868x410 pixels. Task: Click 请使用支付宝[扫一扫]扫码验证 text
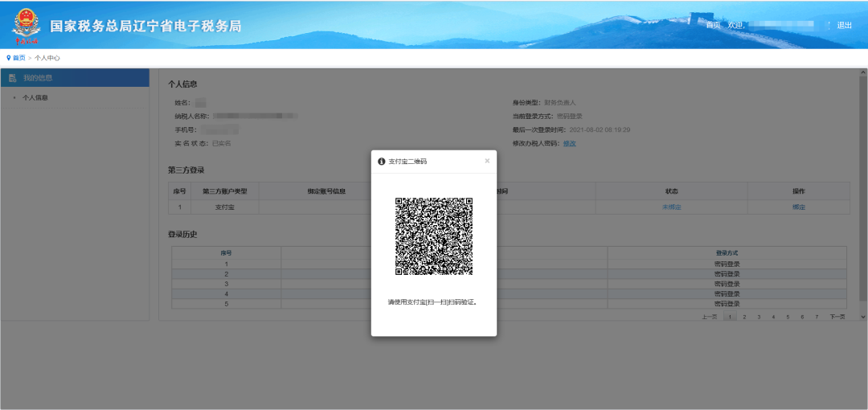(432, 302)
